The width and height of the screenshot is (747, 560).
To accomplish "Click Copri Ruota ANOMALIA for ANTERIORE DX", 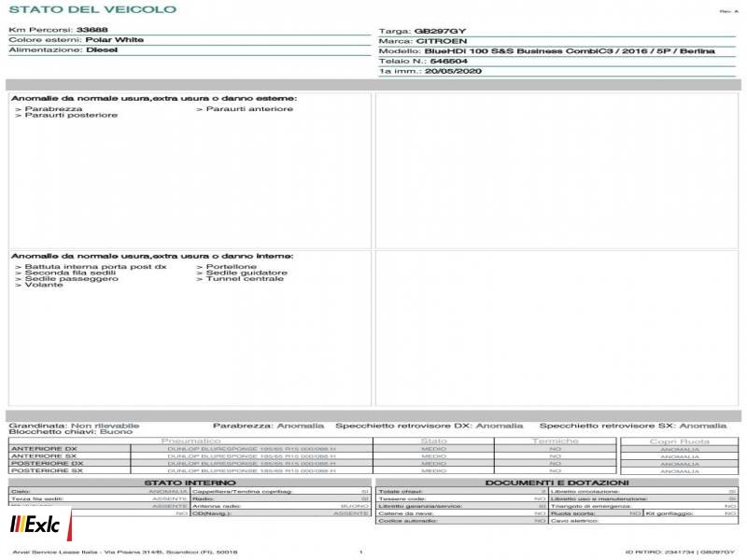I will [x=680, y=450].
